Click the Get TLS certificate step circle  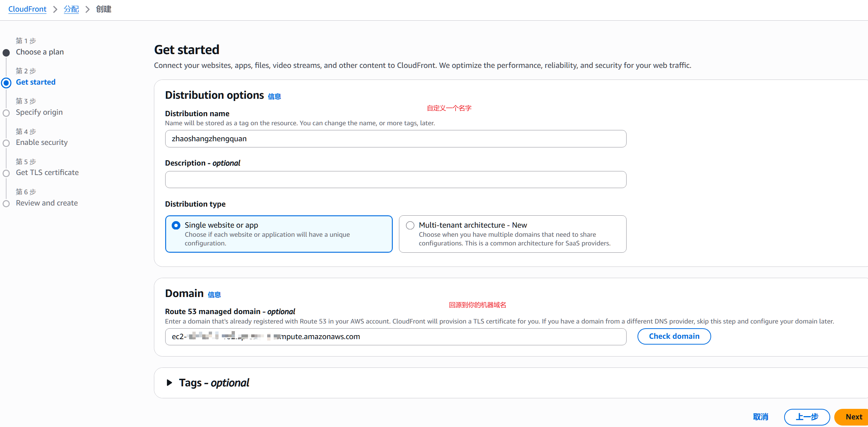pos(6,173)
